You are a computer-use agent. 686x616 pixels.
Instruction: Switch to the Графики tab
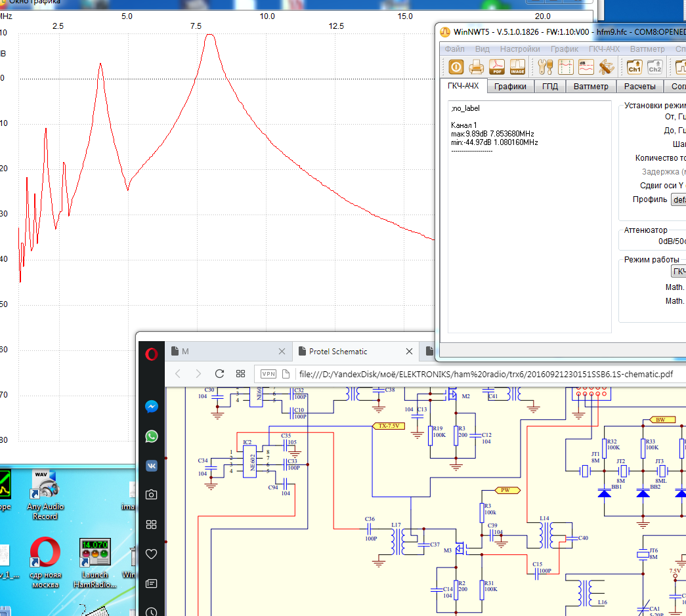(x=510, y=86)
